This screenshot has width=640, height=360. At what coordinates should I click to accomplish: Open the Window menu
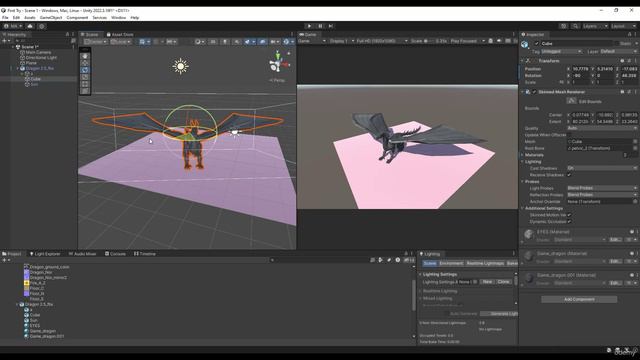pyautogui.click(x=118, y=18)
